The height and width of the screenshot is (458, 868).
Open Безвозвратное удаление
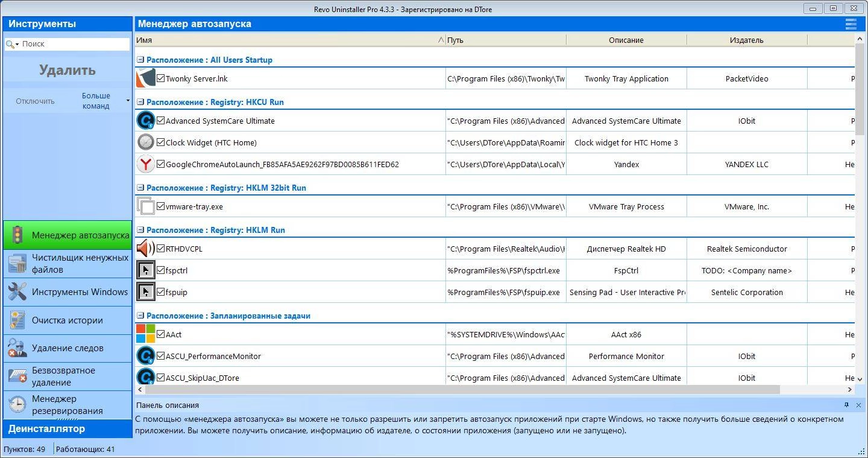click(x=68, y=377)
